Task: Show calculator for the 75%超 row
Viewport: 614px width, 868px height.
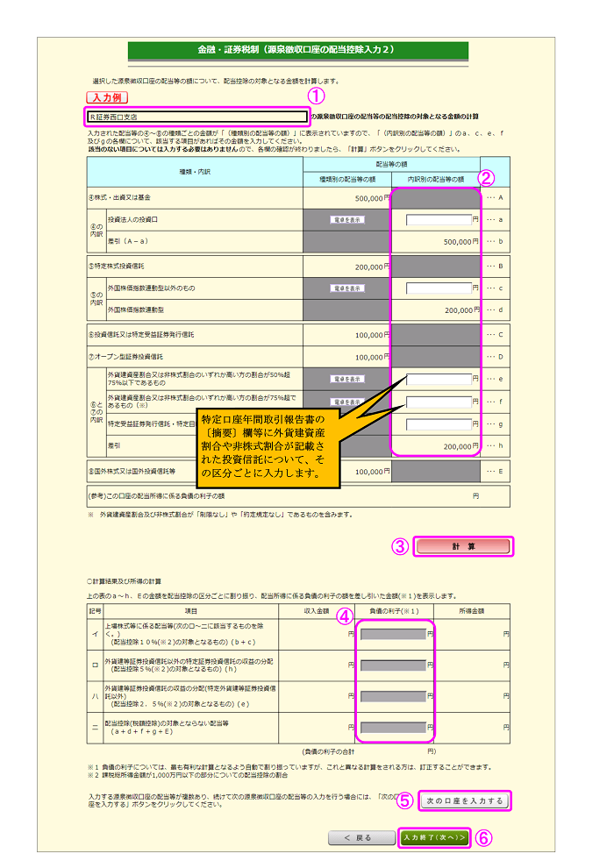Action: click(x=347, y=402)
